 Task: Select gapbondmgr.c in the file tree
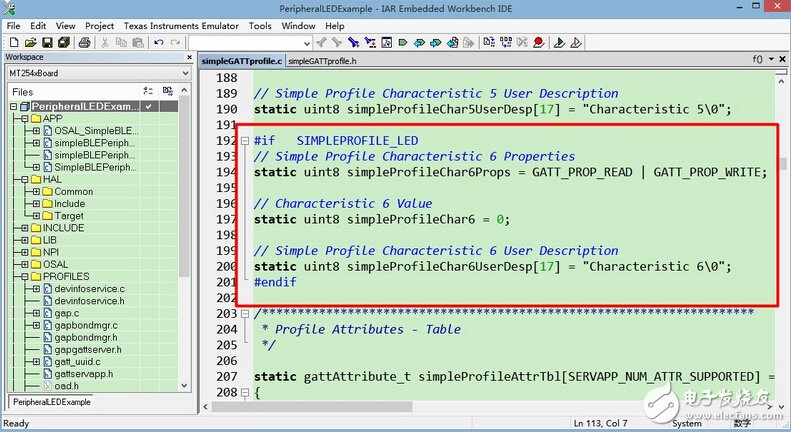tap(86, 325)
